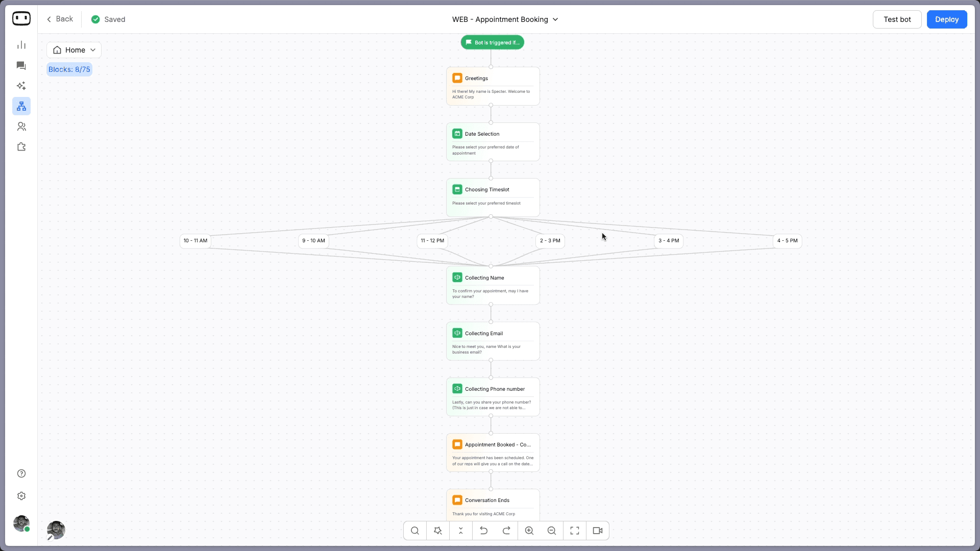The height and width of the screenshot is (551, 980).
Task: Collapse blocks using the collapse arrows icon
Action: (x=461, y=531)
